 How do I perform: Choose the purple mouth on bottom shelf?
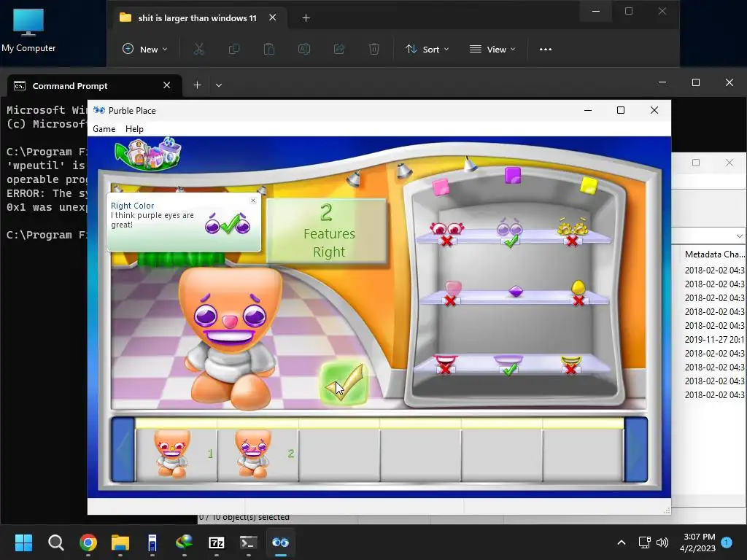(x=508, y=360)
